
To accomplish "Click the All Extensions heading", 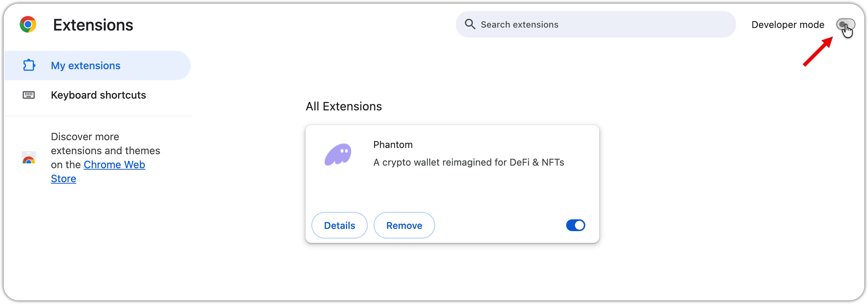I will tap(344, 106).
